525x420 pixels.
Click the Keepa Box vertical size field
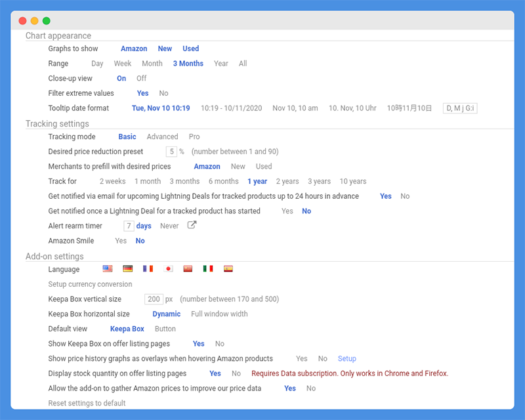[154, 299]
